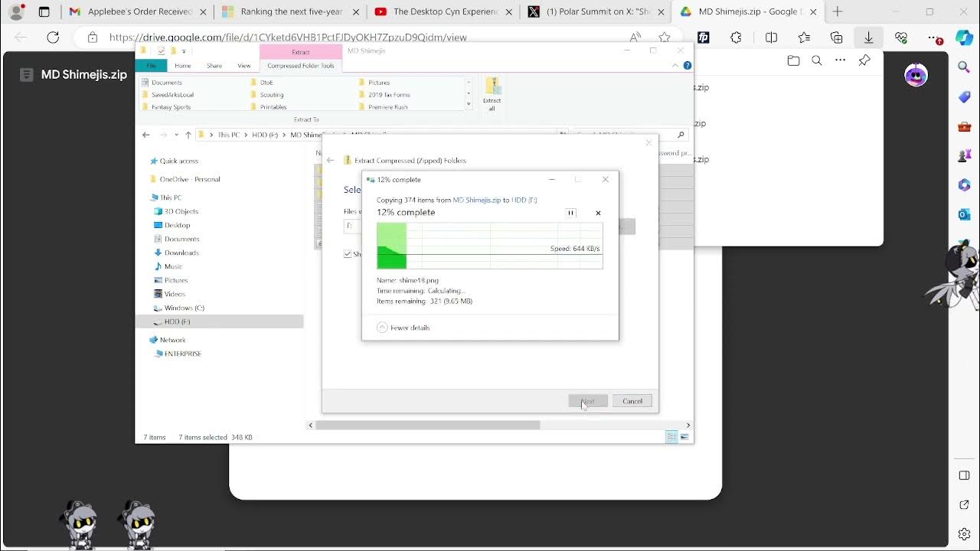This screenshot has width=980, height=551.
Task: Select HDD (F:) drive in sidebar
Action: tap(219, 321)
